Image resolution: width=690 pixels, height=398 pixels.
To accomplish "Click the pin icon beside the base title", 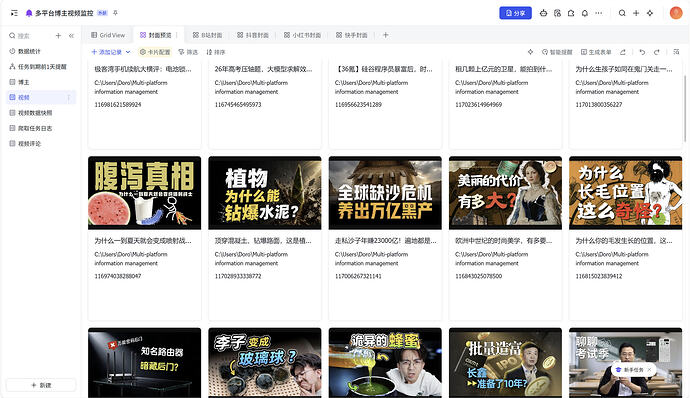I will pyautogui.click(x=115, y=13).
